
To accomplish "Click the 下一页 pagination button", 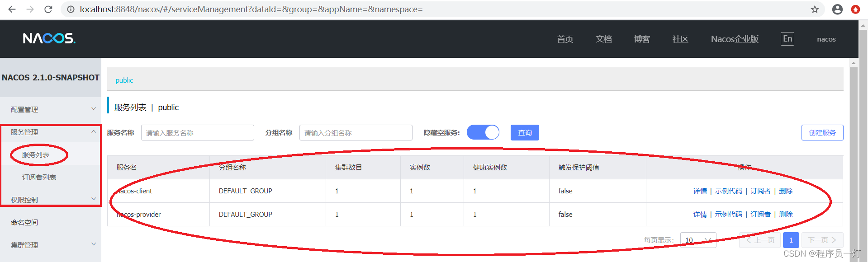I will click(822, 240).
